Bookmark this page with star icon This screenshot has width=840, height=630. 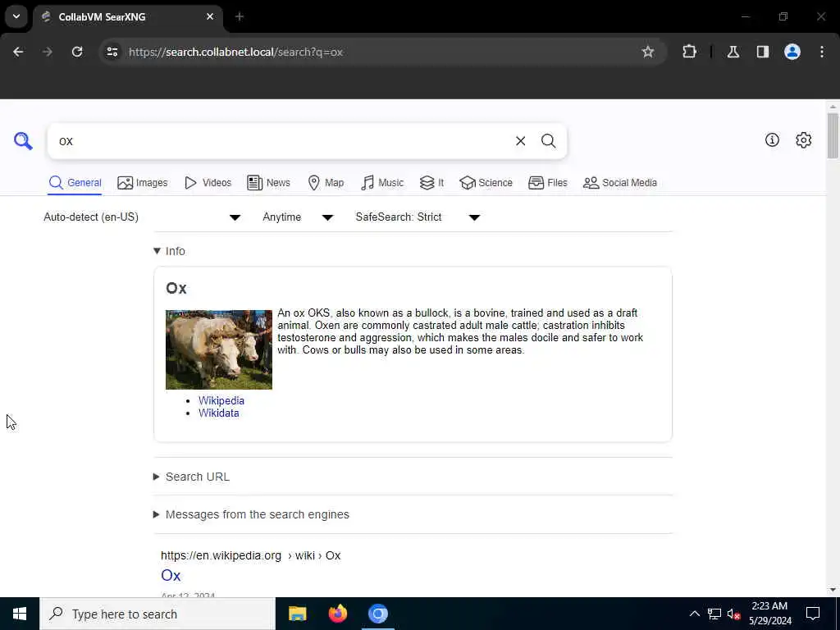coord(648,52)
